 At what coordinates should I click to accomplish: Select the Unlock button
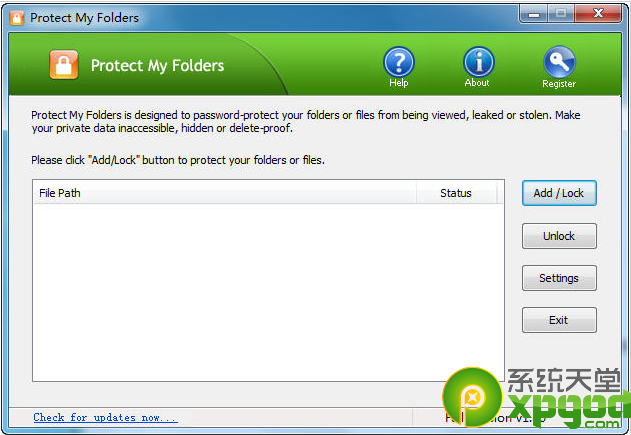(x=559, y=236)
